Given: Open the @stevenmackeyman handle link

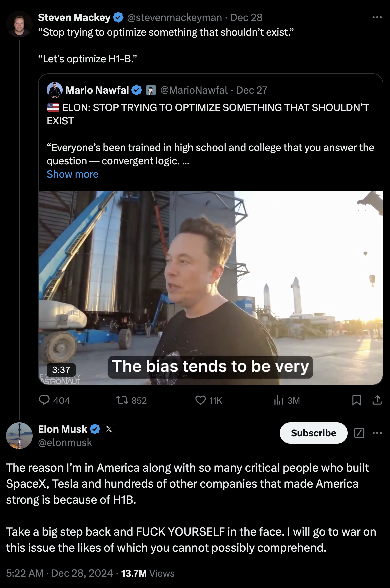Looking at the screenshot, I should point(174,17).
